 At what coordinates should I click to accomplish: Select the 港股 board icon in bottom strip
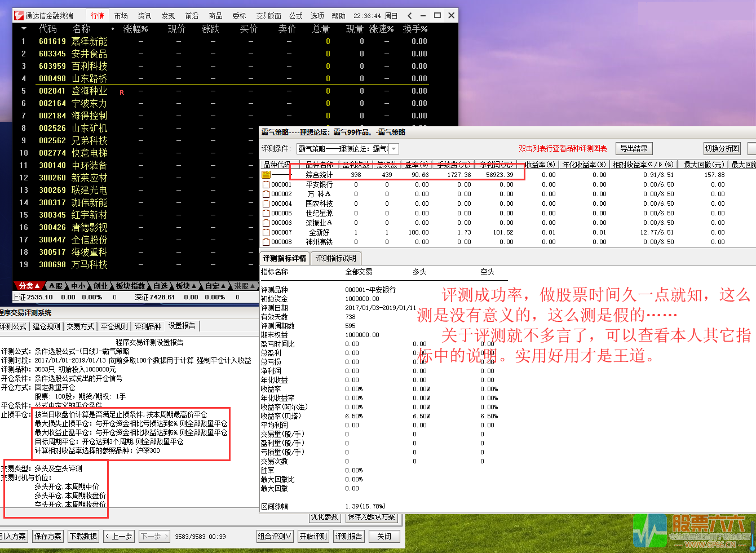[x=241, y=286]
